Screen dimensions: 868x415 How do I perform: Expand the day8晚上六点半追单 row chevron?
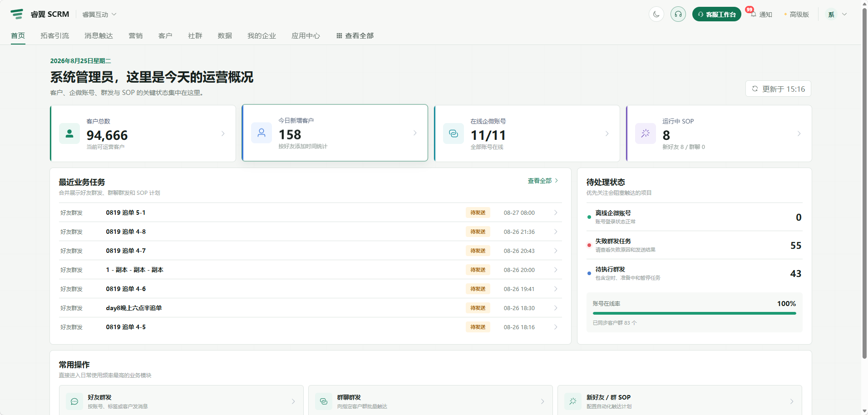tap(556, 308)
